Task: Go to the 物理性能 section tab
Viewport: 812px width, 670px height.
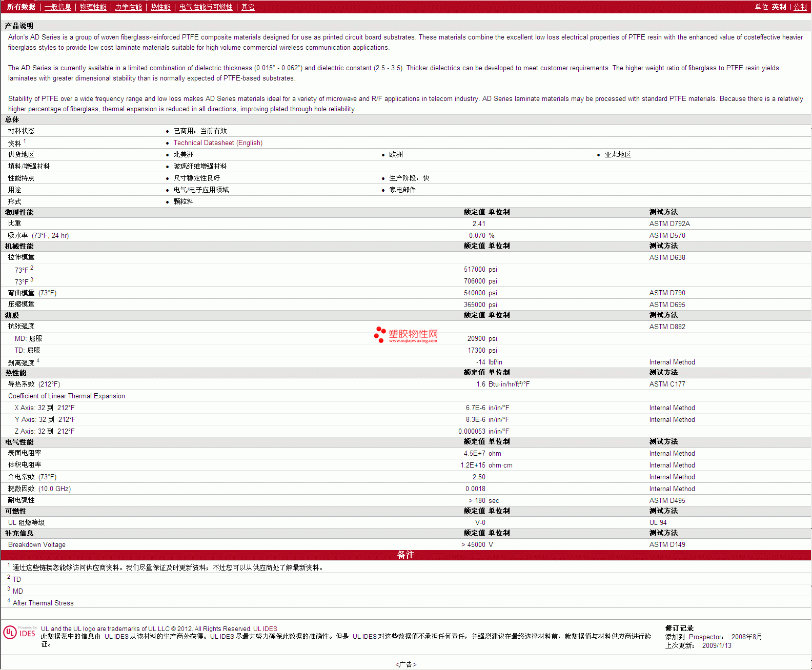Action: (x=93, y=7)
